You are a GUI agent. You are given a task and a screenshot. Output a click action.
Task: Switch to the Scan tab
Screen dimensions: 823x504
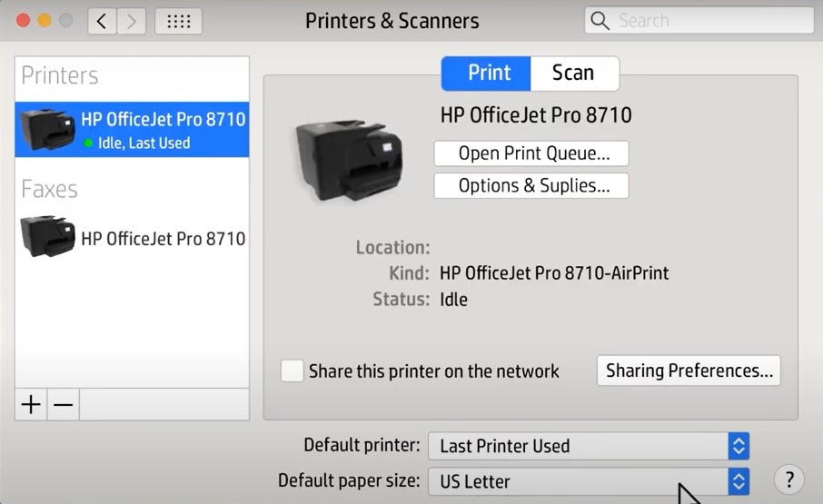tap(573, 74)
